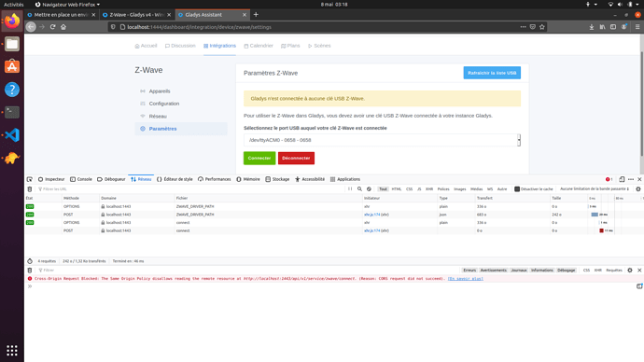
Task: Clear the network request list
Action: [30, 189]
